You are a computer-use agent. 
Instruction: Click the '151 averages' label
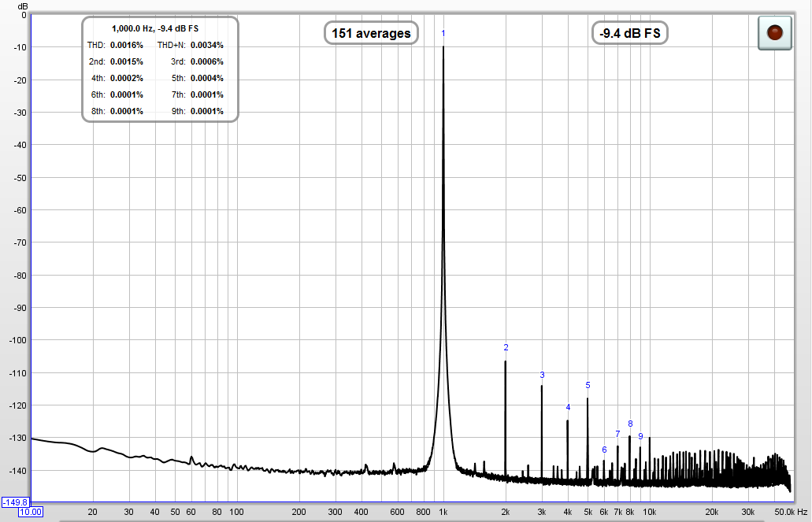pos(371,33)
